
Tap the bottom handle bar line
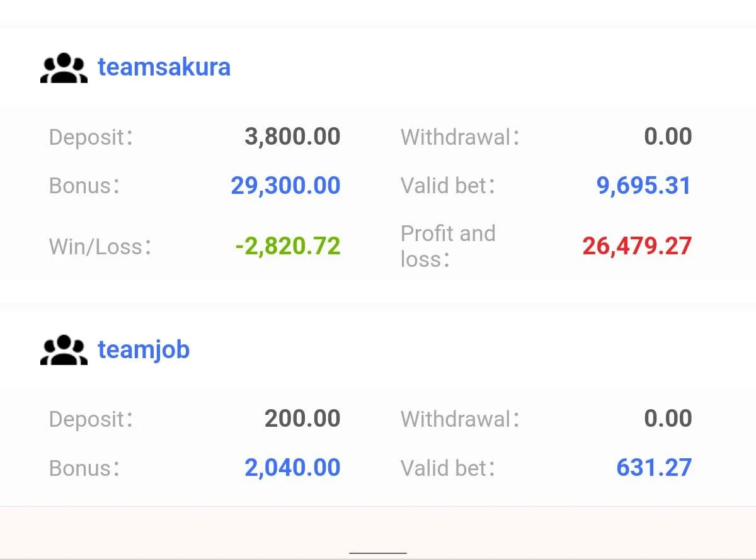378,553
